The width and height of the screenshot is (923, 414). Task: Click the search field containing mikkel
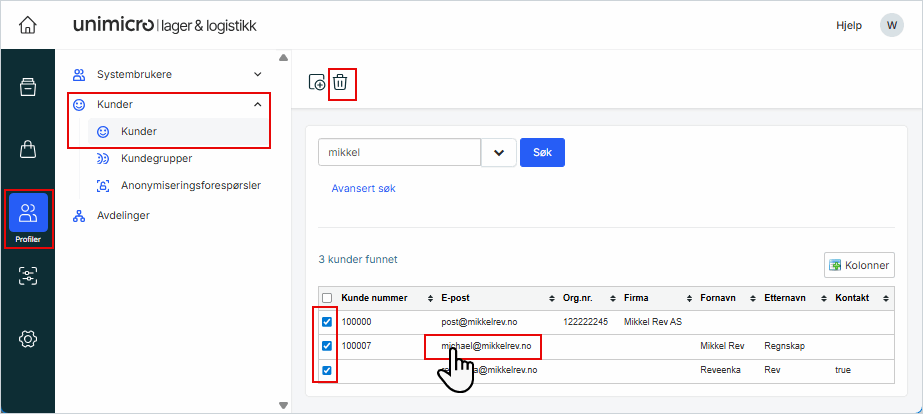398,153
